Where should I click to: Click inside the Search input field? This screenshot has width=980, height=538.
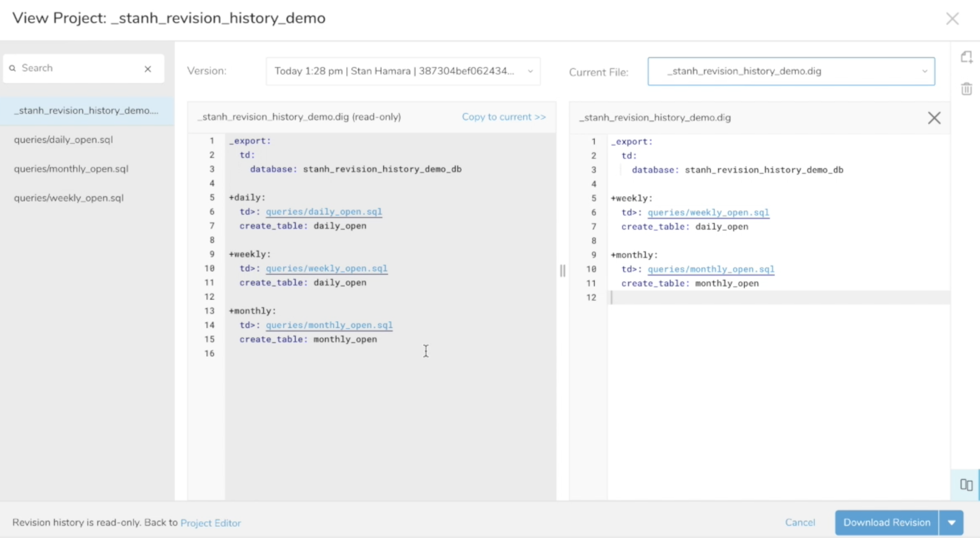pos(80,68)
